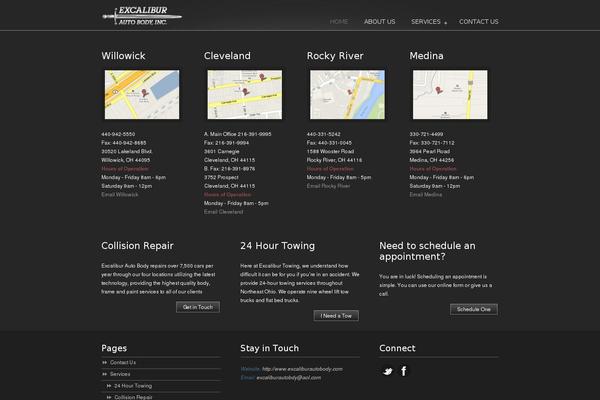Visit the excaliburautobody.com website link
The image size is (600, 400).
302,369
